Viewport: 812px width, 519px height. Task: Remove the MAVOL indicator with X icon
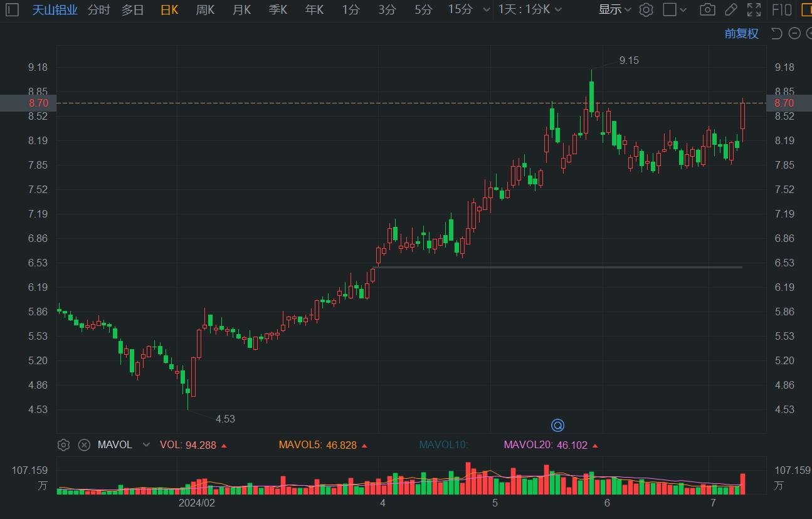coord(84,445)
